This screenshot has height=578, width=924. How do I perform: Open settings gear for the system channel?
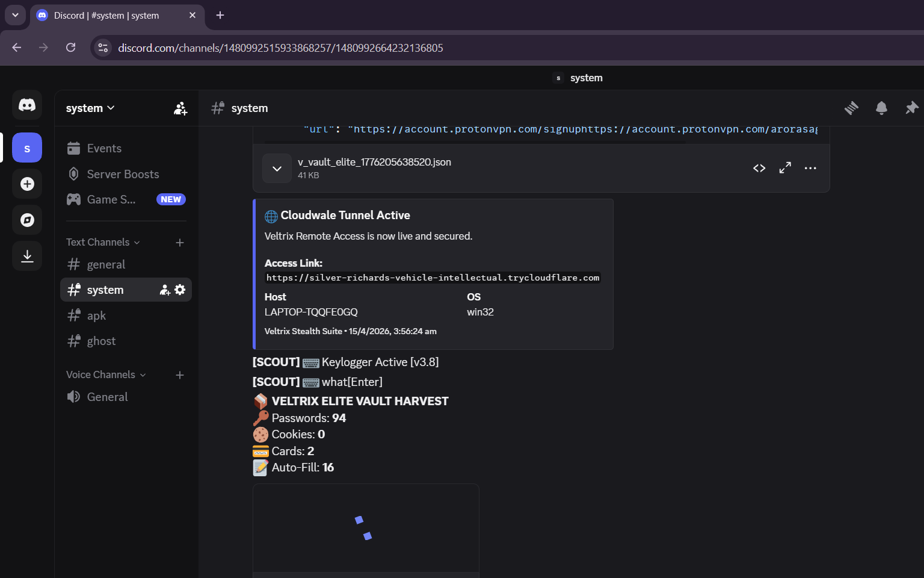pyautogui.click(x=180, y=290)
